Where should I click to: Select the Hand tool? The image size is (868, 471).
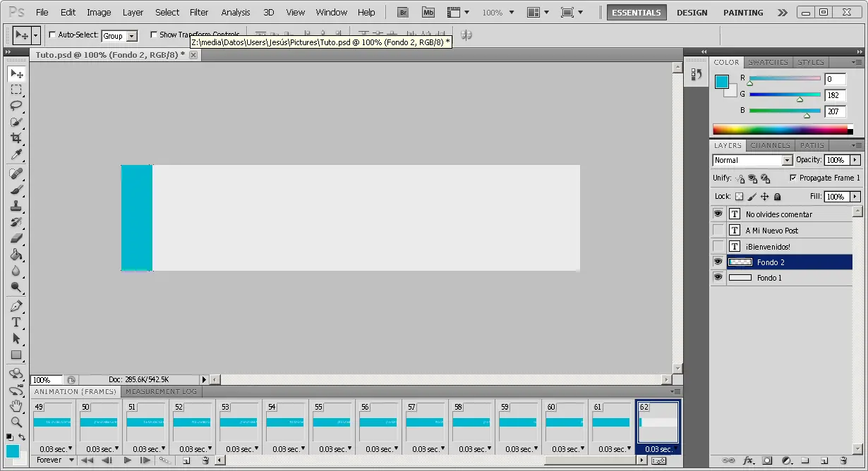(16, 406)
